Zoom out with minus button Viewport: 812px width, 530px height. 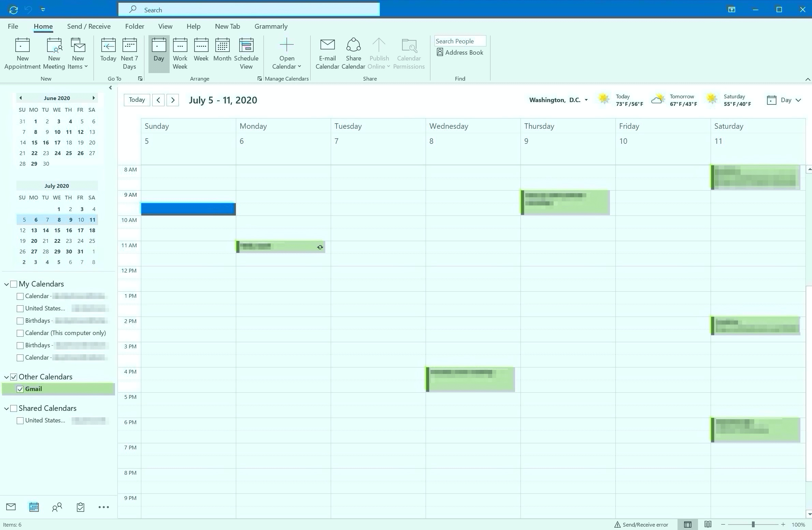click(723, 525)
